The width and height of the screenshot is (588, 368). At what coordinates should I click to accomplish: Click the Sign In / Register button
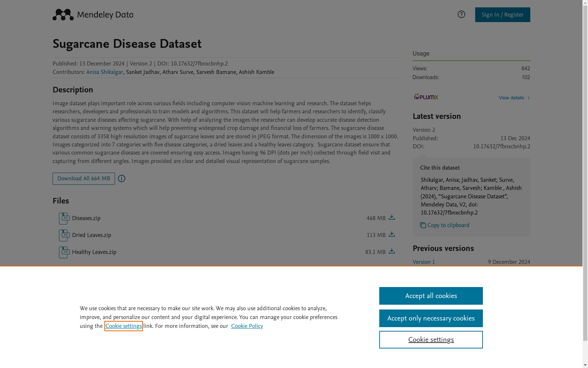click(x=502, y=15)
